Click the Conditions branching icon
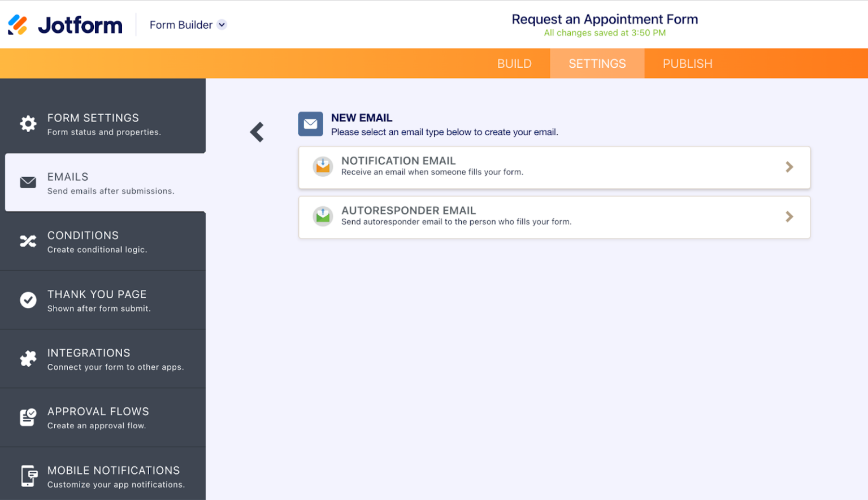The width and height of the screenshot is (868, 500). (28, 241)
